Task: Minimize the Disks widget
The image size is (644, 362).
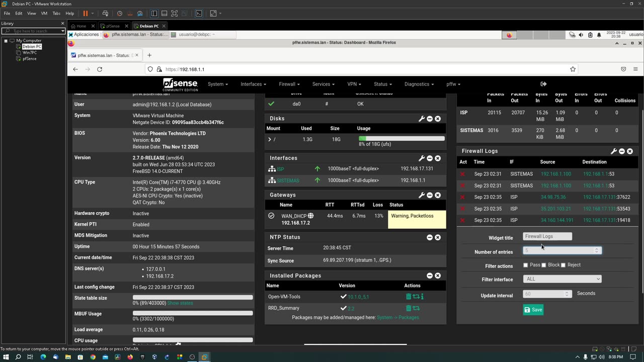Action: click(430, 119)
